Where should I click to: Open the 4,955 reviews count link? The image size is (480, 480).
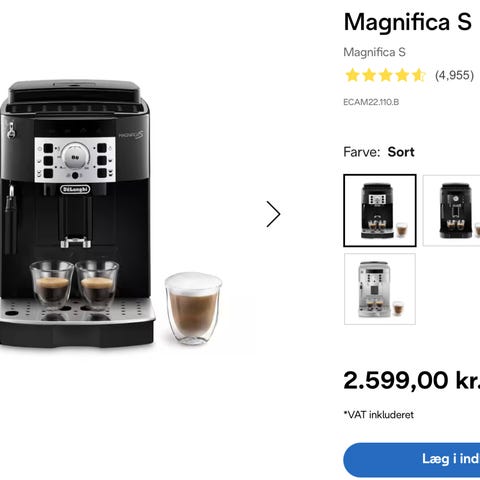coord(454,75)
